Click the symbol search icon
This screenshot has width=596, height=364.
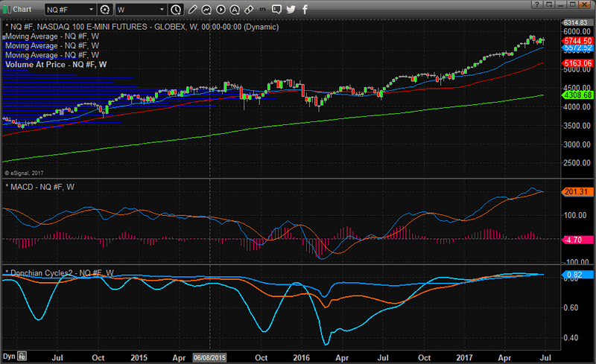pos(105,10)
